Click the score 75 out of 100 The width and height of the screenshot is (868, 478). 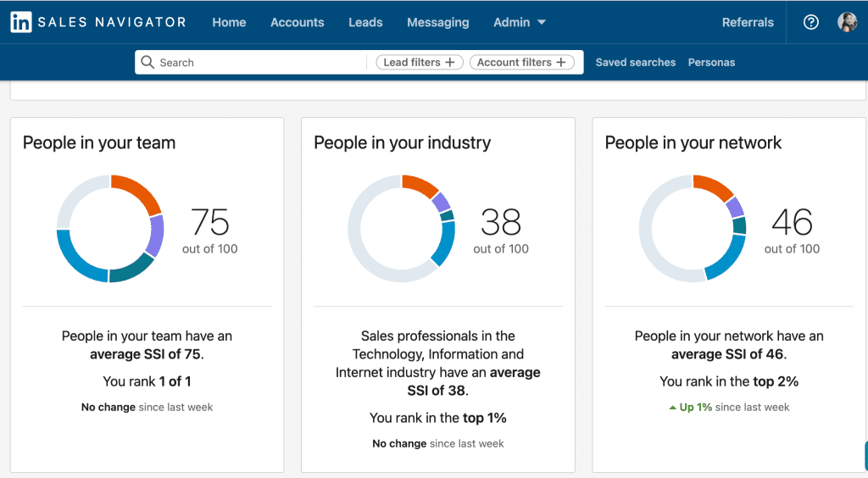(x=210, y=231)
